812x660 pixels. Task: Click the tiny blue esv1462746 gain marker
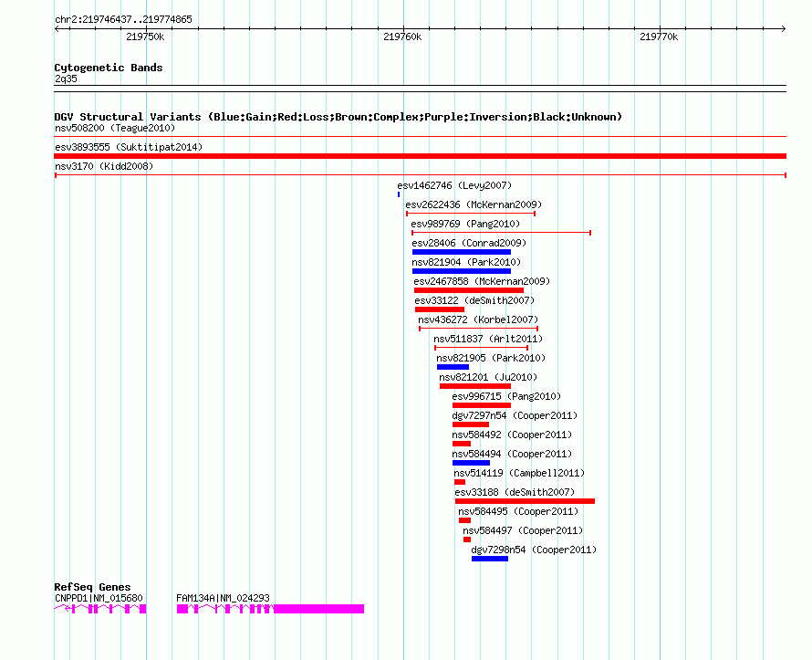[399, 194]
